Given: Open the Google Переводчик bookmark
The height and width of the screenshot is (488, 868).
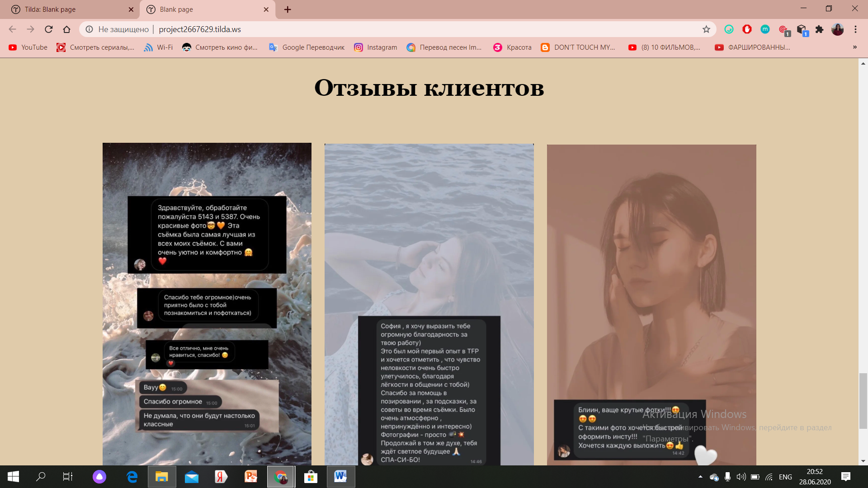Looking at the screenshot, I should 307,47.
